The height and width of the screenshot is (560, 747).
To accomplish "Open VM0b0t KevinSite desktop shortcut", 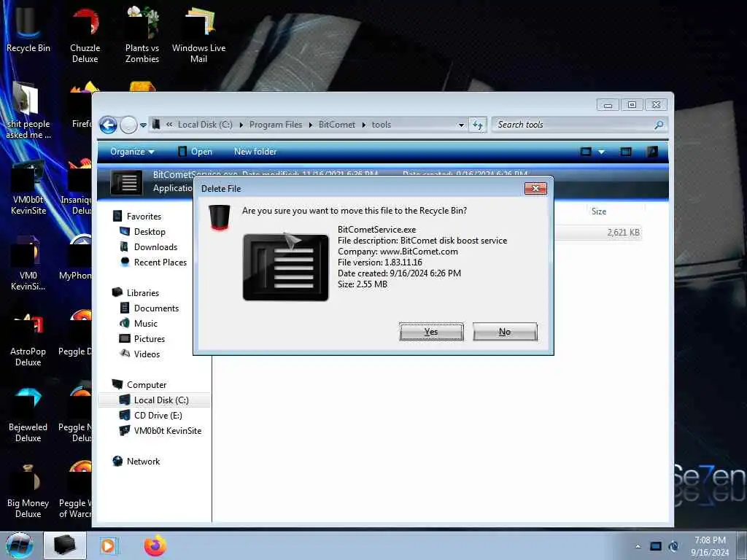I will pos(28,187).
